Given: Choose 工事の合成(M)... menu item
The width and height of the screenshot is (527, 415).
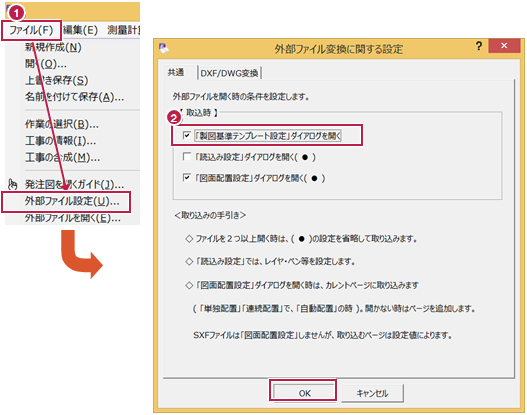Looking at the screenshot, I should coord(62,157).
